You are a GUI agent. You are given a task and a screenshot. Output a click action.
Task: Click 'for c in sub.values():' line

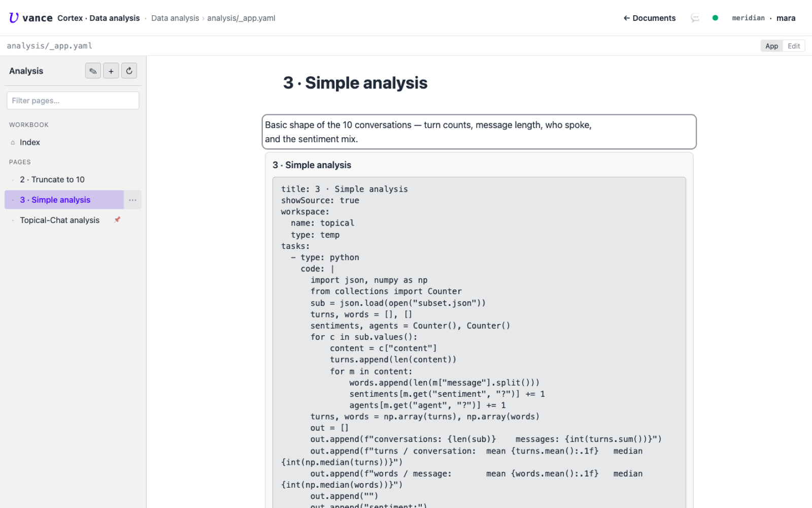(x=364, y=337)
